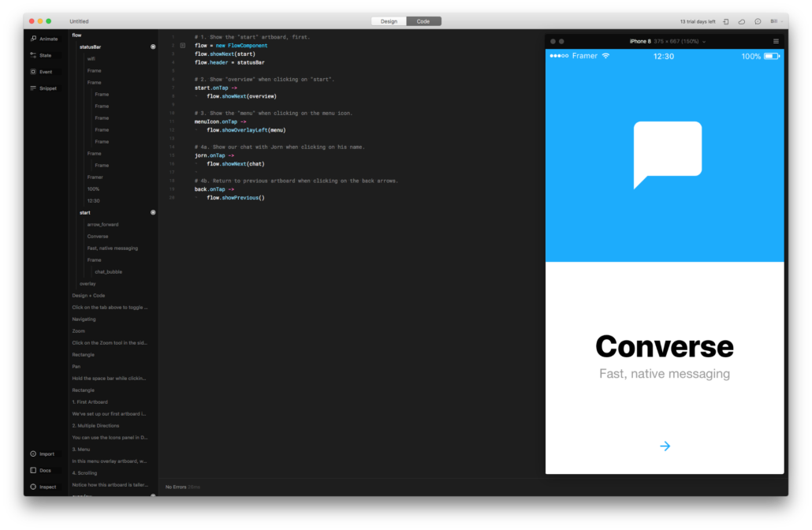Click the code line 'menuIcon.onTap ->'
This screenshot has height=530, width=812.
221,121
